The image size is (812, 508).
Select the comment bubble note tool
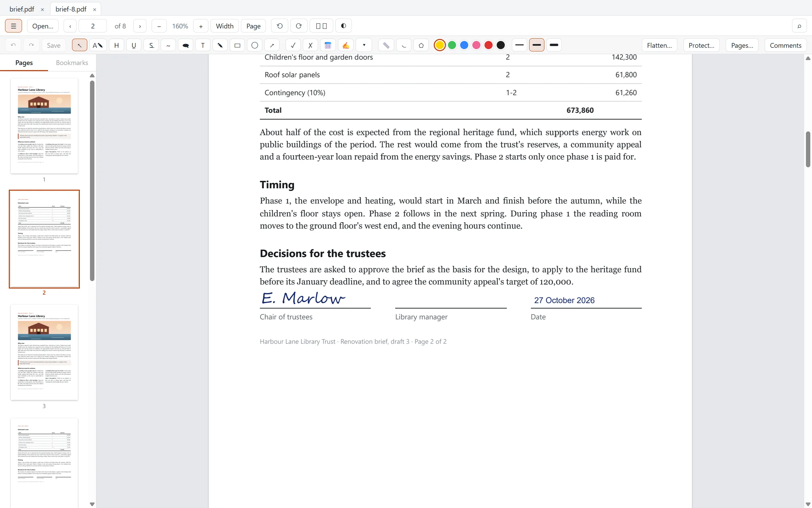pos(185,45)
